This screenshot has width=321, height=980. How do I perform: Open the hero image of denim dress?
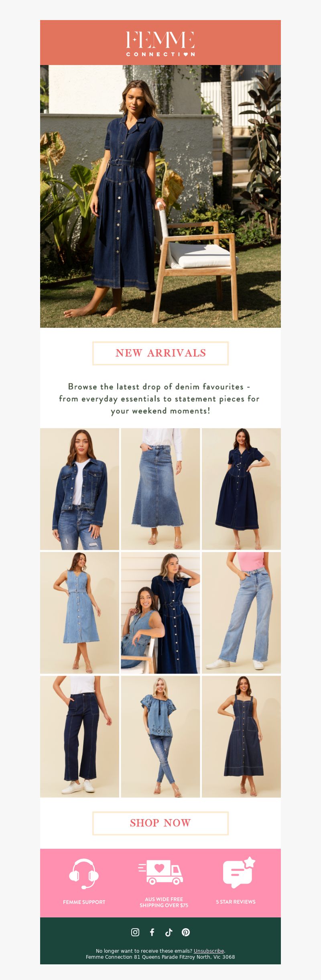coord(160,196)
